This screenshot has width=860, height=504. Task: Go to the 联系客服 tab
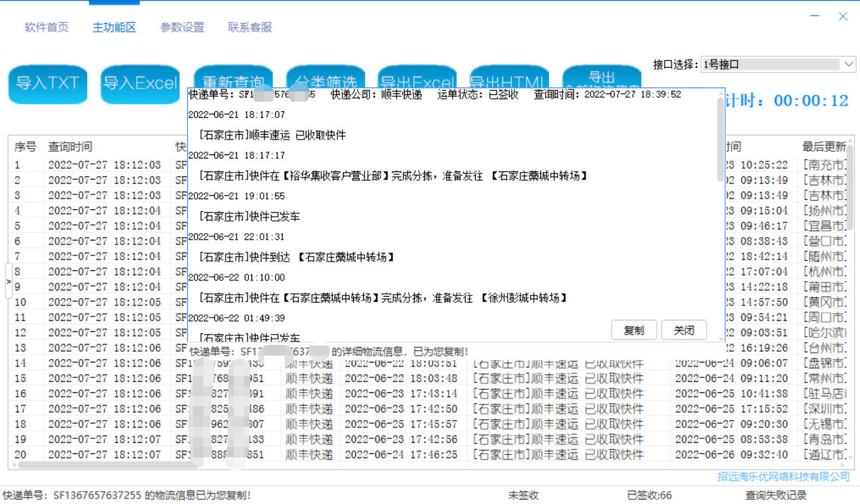tap(250, 28)
